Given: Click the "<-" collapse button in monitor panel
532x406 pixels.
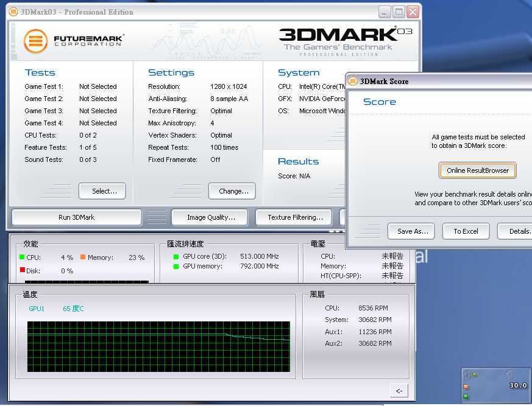Looking at the screenshot, I should (399, 391).
